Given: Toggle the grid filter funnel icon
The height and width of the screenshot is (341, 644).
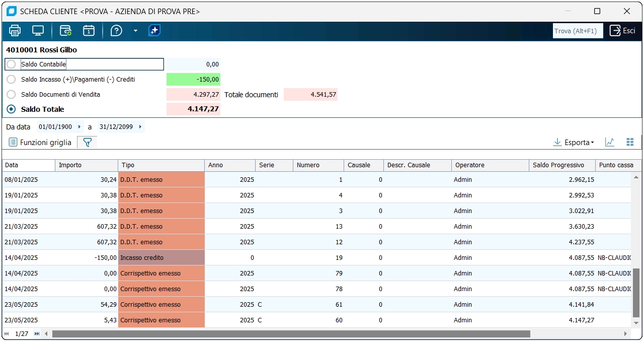Looking at the screenshot, I should tap(87, 143).
